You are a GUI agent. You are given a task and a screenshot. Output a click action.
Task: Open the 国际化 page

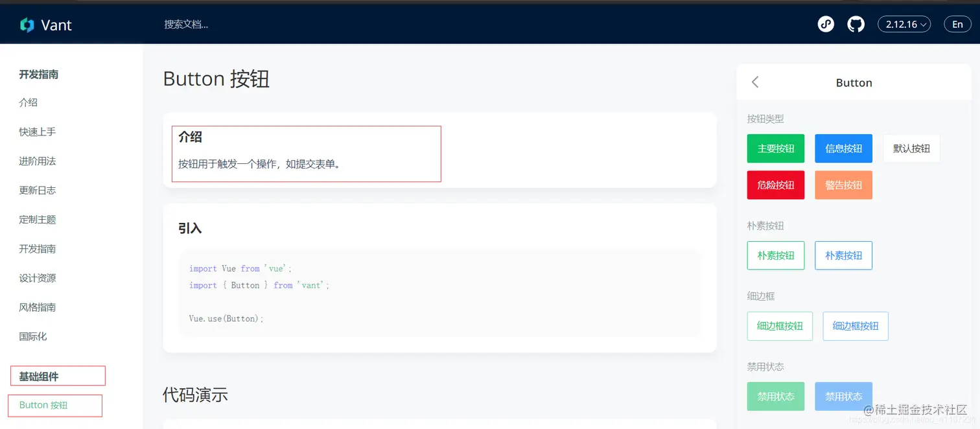click(33, 336)
